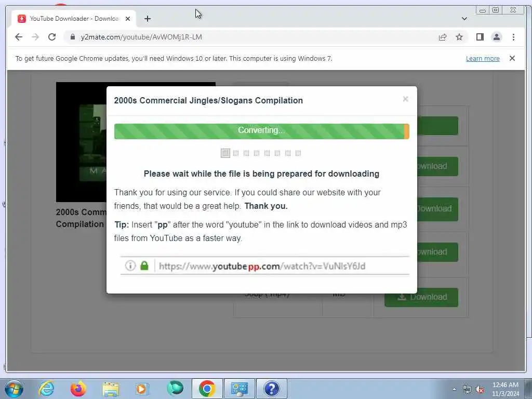Click the muted volume tray icon

click(480, 390)
